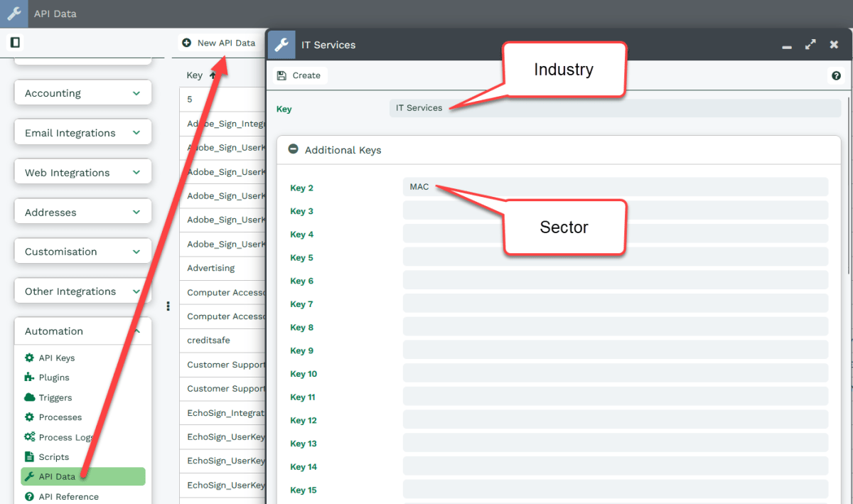Select API Data in sidebar
Screen dimensions: 853x504
[x=57, y=477]
